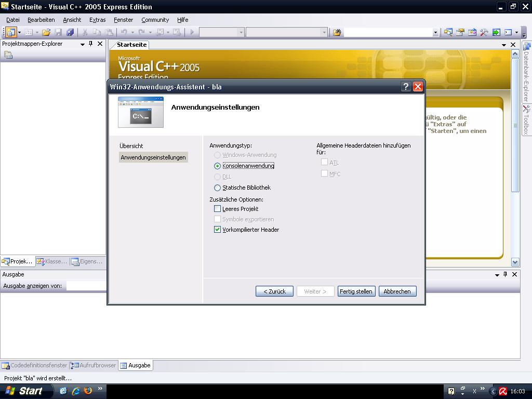Click the Open File folder icon

(x=46, y=32)
